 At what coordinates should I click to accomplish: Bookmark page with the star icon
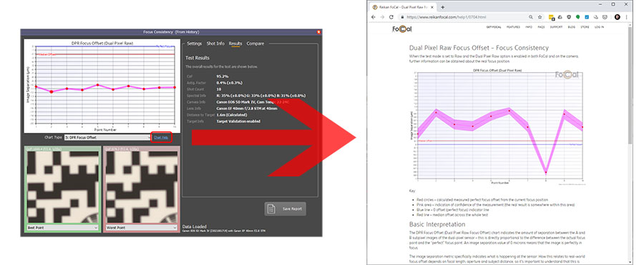point(540,17)
